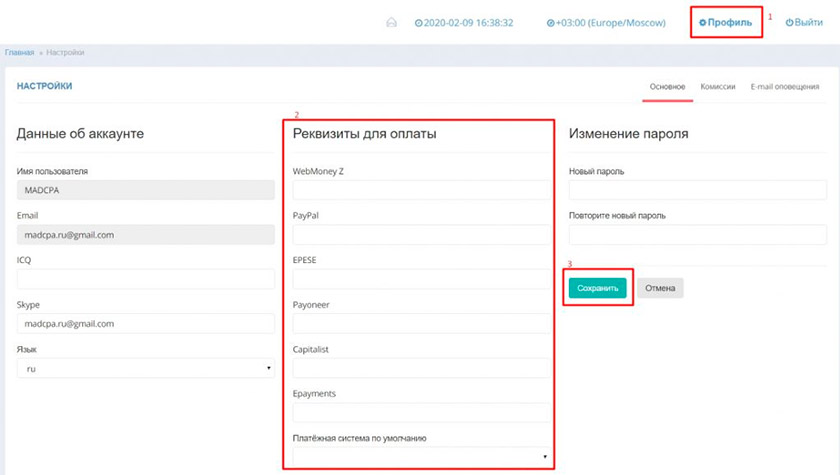Open the +03:00 (Europe/Moscow) timezone selector
Image resolution: width=840 pixels, height=475 pixels.
point(606,23)
